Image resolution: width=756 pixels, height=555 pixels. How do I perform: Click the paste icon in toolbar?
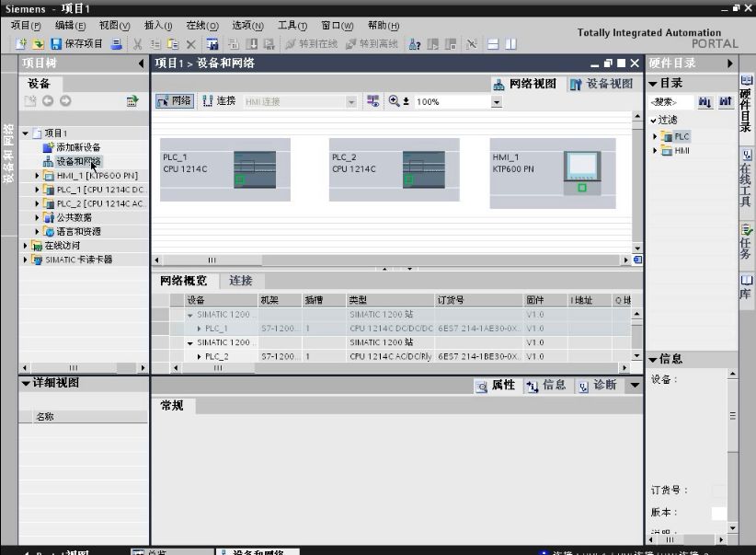pos(173,44)
